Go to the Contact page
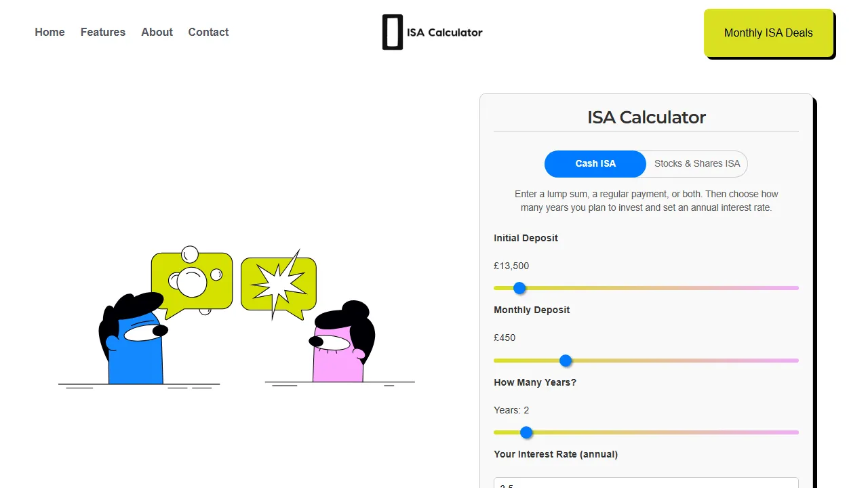 (x=208, y=32)
